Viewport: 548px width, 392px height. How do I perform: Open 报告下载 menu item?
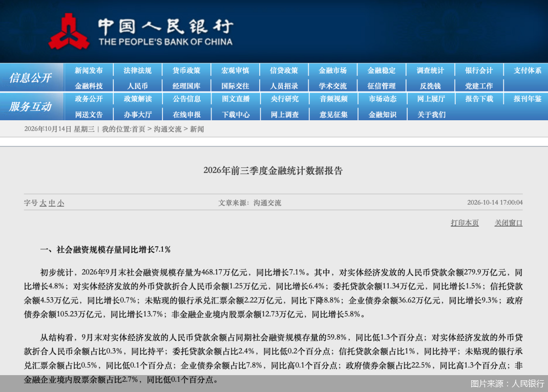(x=479, y=99)
